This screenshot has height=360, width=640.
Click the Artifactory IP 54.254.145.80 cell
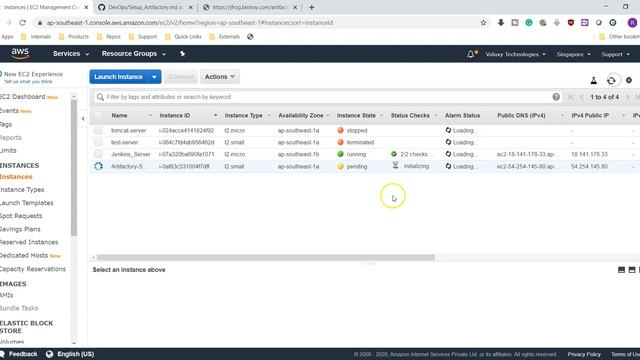tap(589, 167)
